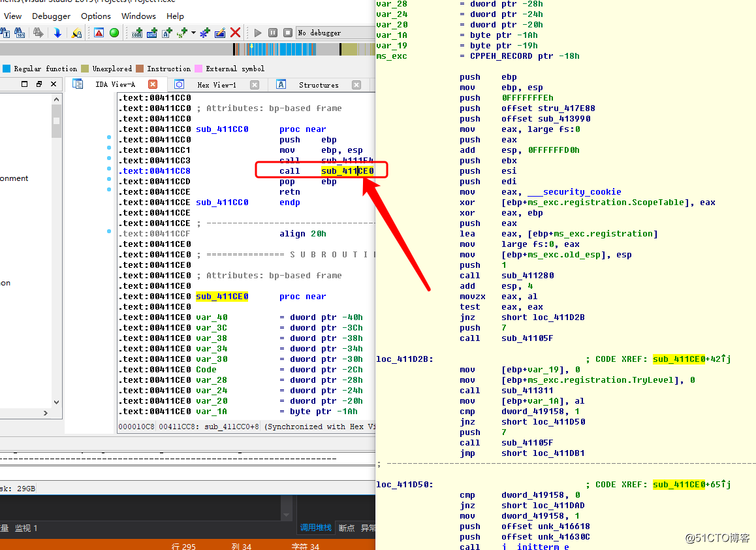Toggle breakpoint dot at .text:00411CCF align line
The image size is (756, 550).
tap(109, 232)
